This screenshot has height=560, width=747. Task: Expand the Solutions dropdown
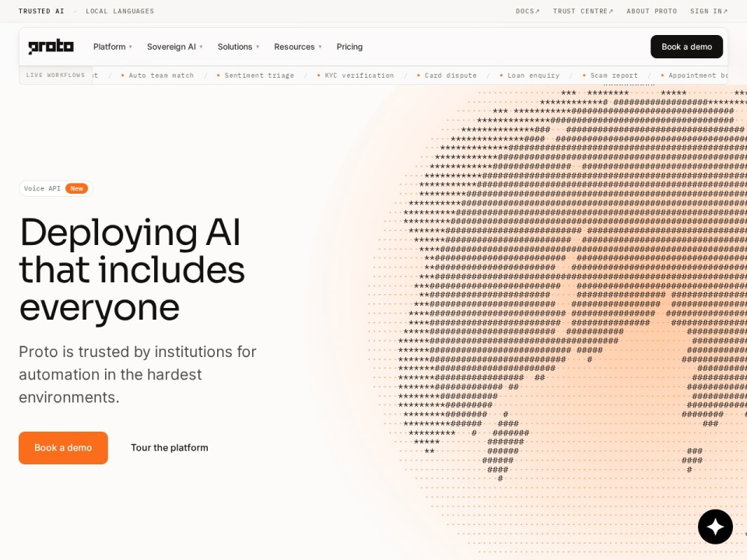tap(238, 47)
